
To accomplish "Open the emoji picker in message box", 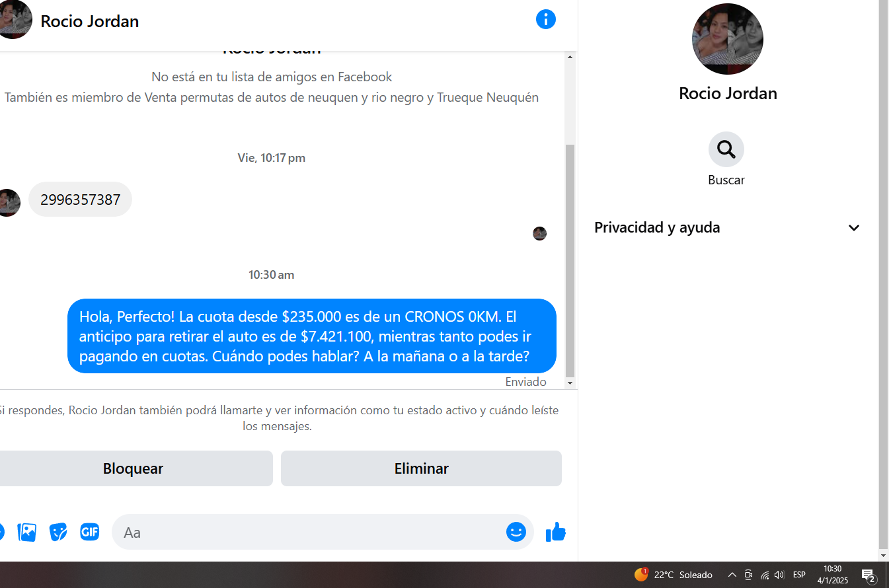I will pos(516,532).
